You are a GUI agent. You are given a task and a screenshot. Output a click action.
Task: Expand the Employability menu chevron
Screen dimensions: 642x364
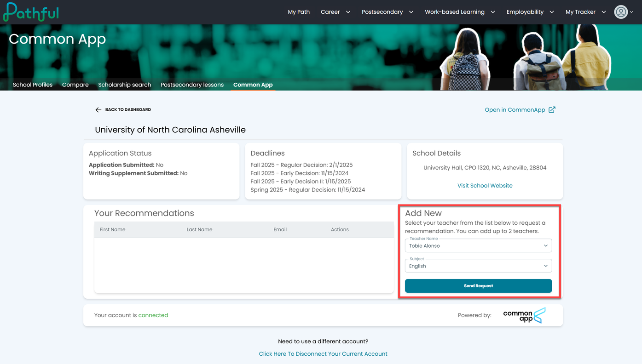pyautogui.click(x=552, y=12)
